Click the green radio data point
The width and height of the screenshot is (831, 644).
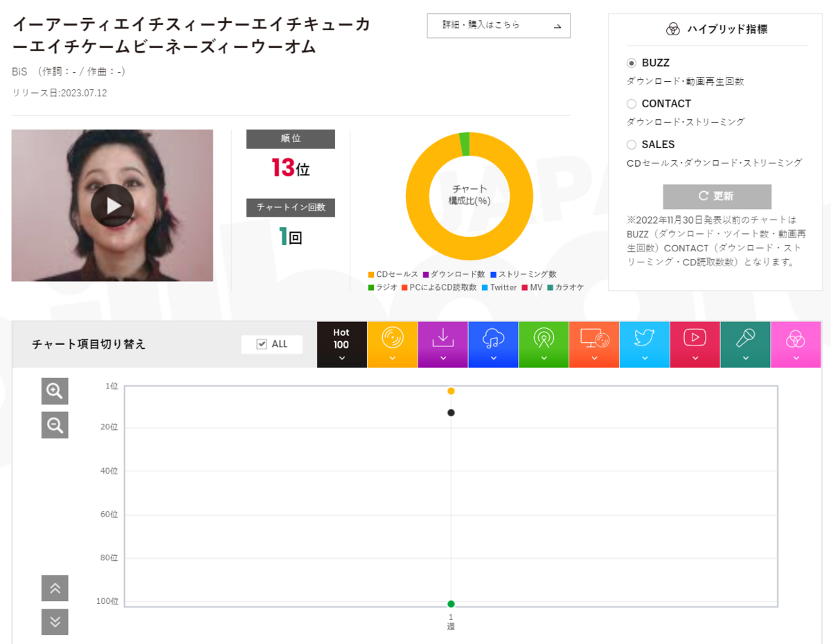[451, 604]
